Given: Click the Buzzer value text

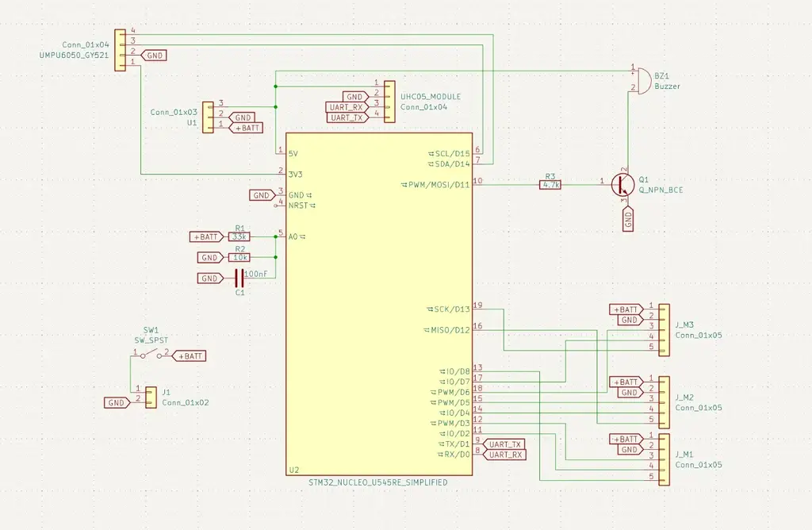Looking at the screenshot, I should (668, 86).
